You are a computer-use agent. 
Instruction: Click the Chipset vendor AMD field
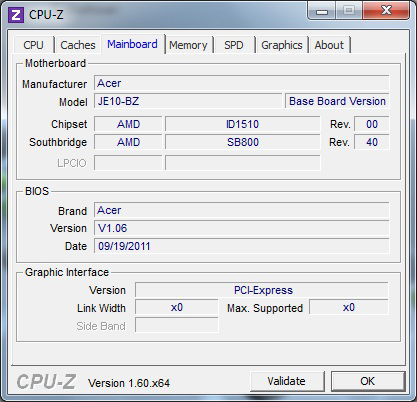[x=128, y=124]
